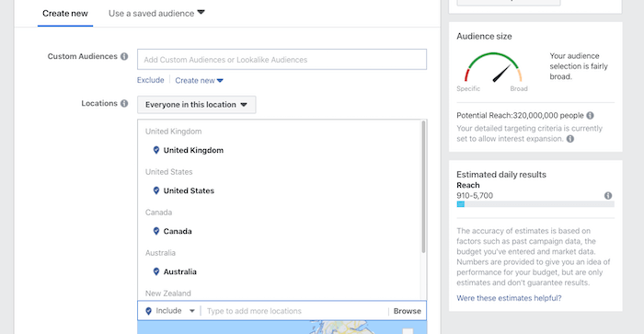Click the map preview below locations
This screenshot has width=644, height=334.
coord(282,328)
